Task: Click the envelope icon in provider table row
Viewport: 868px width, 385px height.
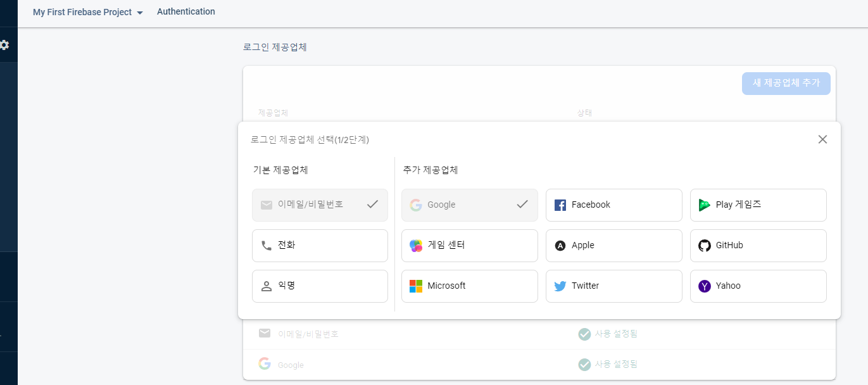Action: tap(265, 333)
